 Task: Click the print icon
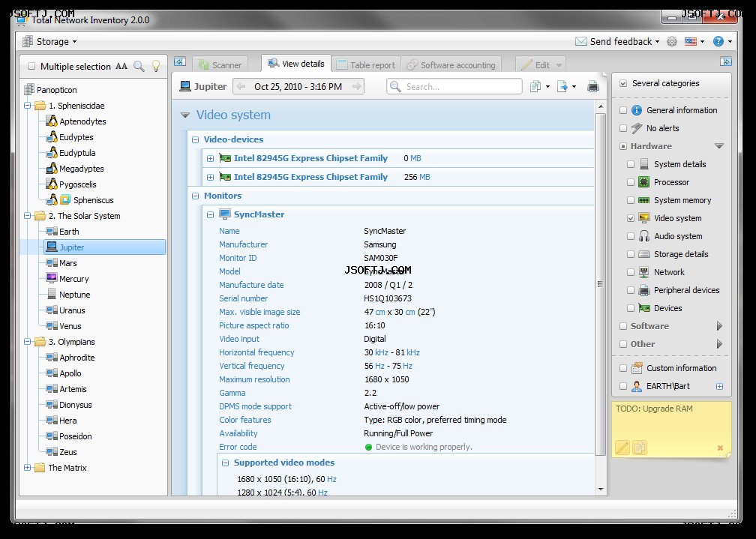click(593, 87)
